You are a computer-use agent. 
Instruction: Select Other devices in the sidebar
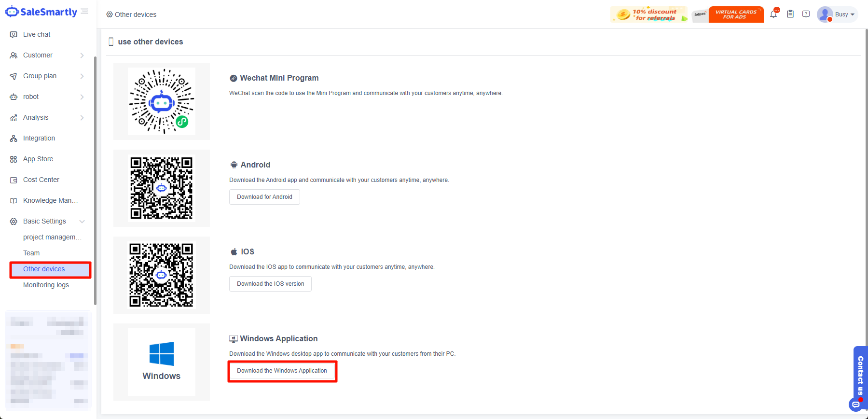point(50,269)
